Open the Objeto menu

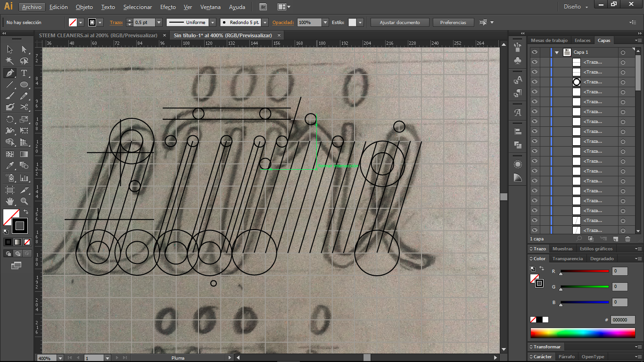point(84,7)
